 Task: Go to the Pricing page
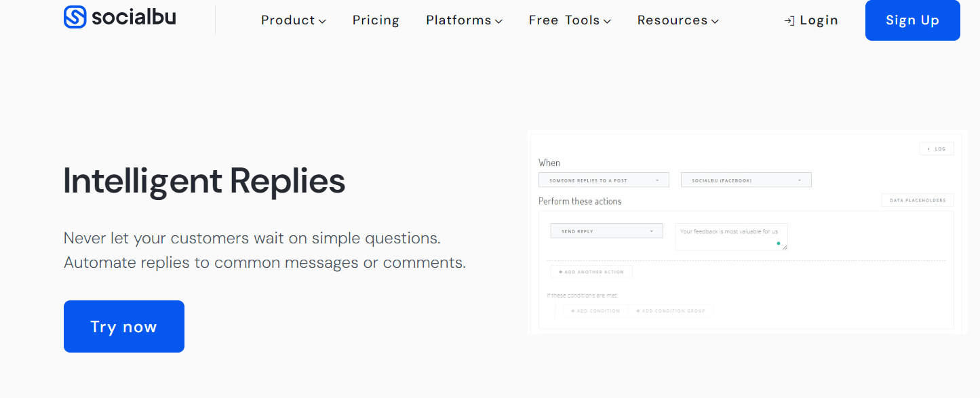376,20
